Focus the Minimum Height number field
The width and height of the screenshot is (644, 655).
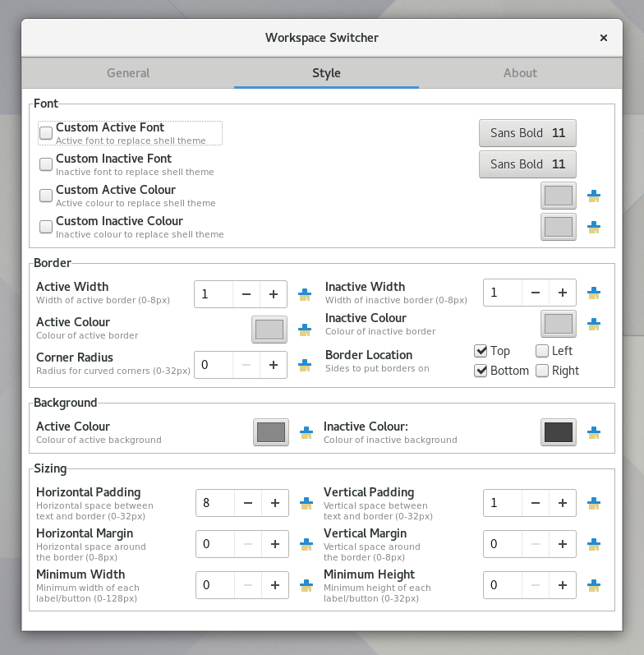(503, 585)
